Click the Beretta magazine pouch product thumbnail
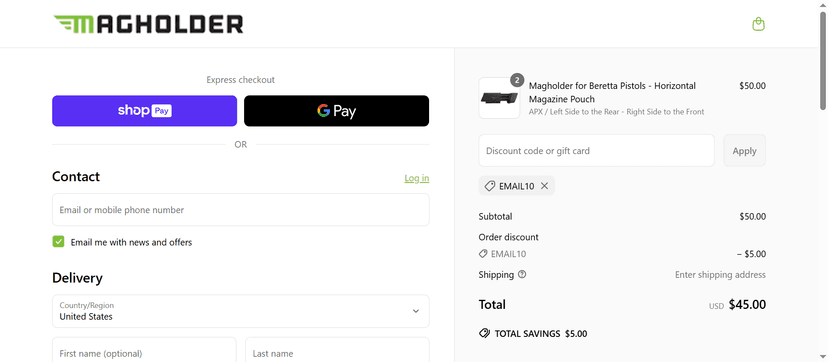Screen dimensions: 828x362 coord(499,98)
